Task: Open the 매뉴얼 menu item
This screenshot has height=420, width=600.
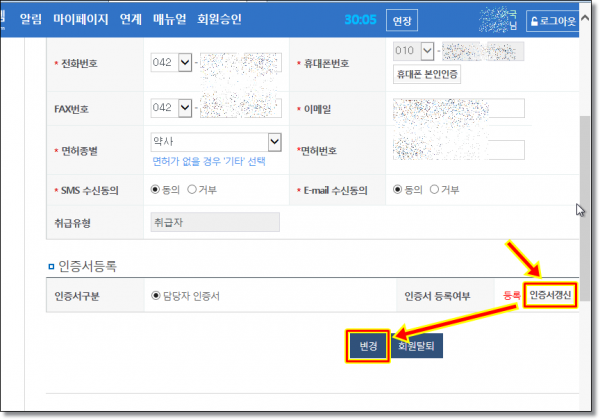Action: tap(167, 19)
